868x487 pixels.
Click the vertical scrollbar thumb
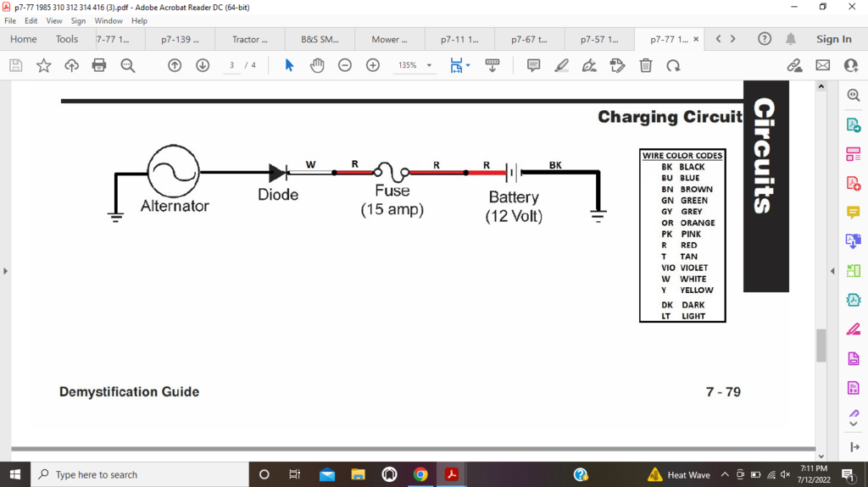coord(821,346)
